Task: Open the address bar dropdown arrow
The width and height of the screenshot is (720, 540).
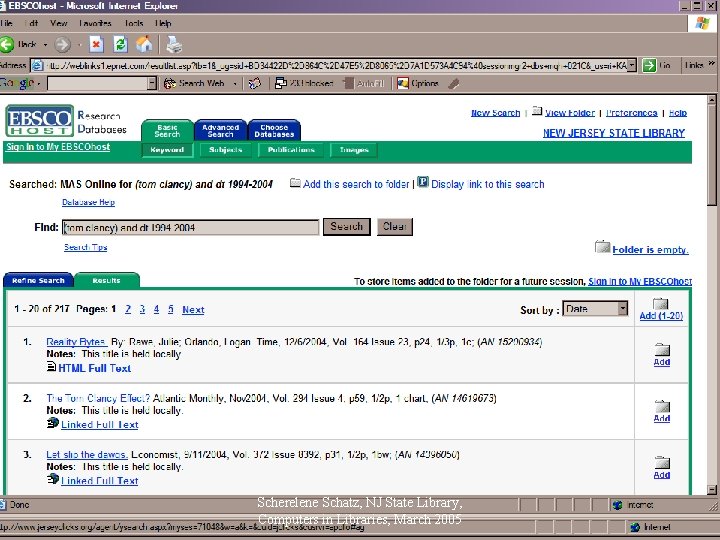Action: pos(632,65)
